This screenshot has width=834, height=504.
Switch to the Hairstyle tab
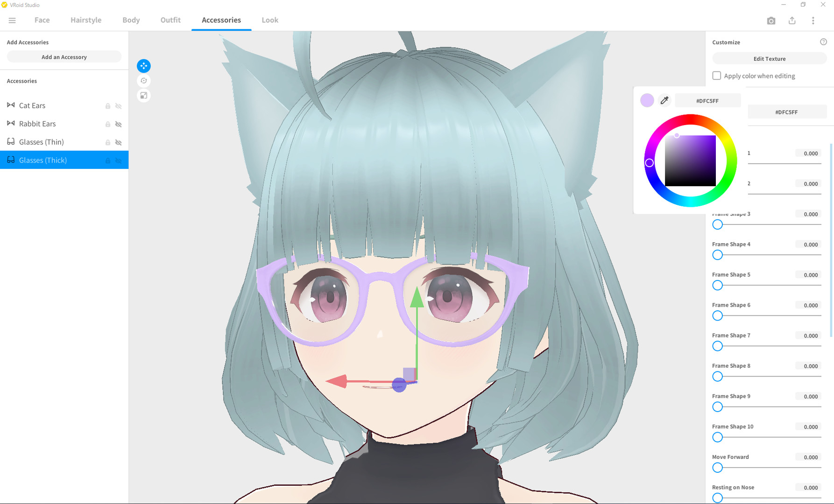point(86,20)
